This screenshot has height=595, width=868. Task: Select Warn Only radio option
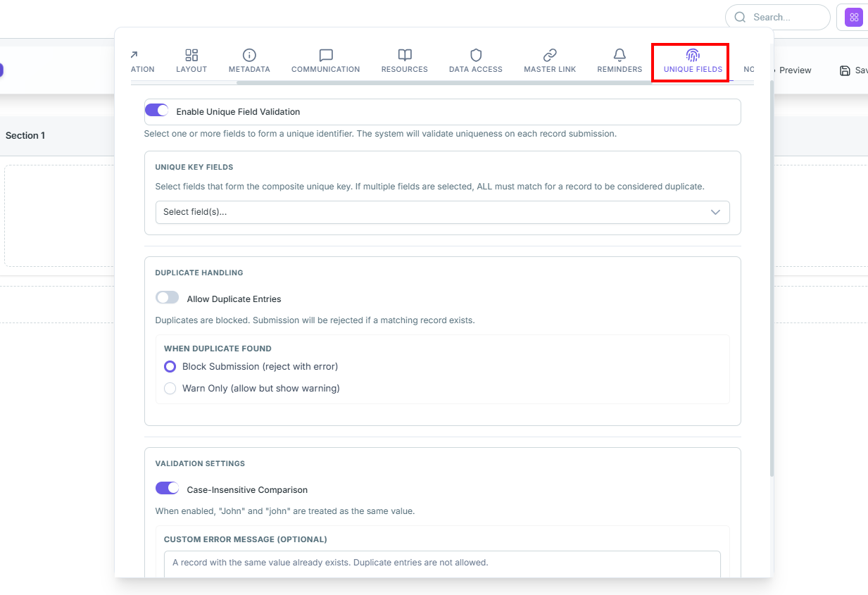tap(170, 388)
